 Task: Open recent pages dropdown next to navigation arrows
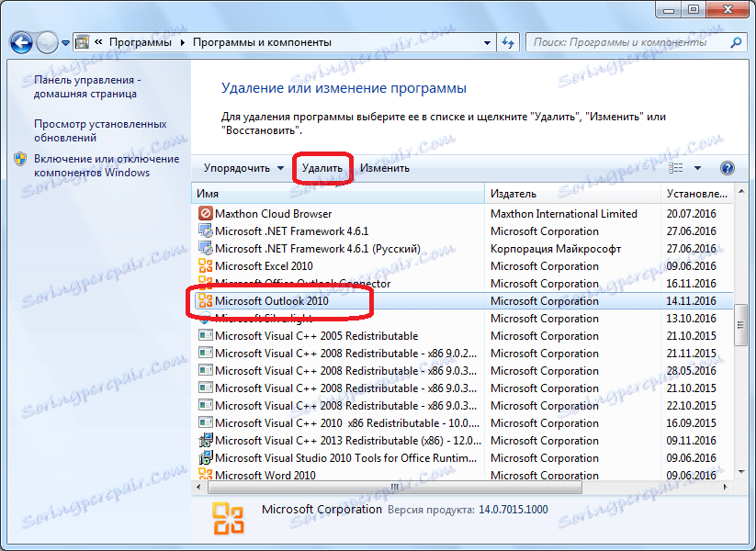65,43
